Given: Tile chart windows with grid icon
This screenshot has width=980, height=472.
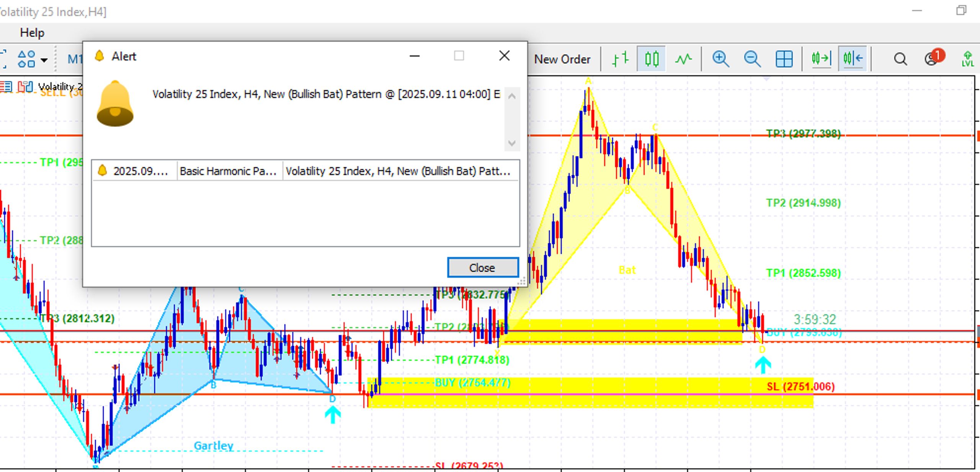Looking at the screenshot, I should [x=784, y=59].
